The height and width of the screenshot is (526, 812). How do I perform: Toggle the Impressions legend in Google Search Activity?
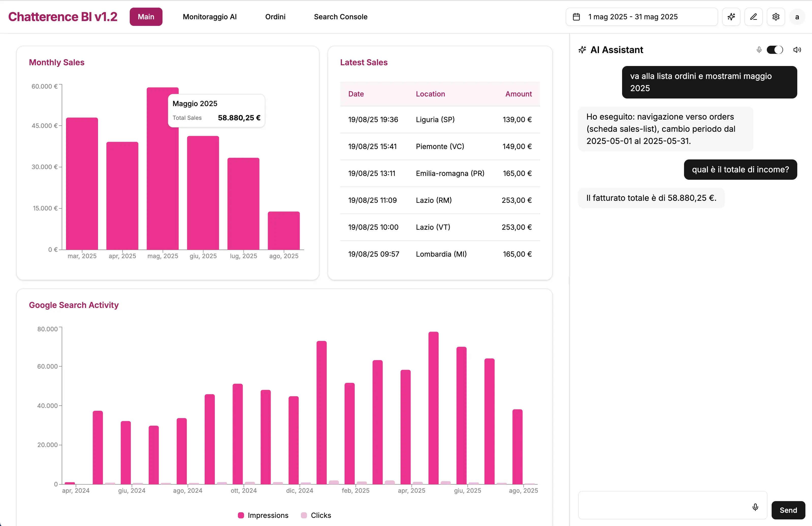(x=263, y=515)
